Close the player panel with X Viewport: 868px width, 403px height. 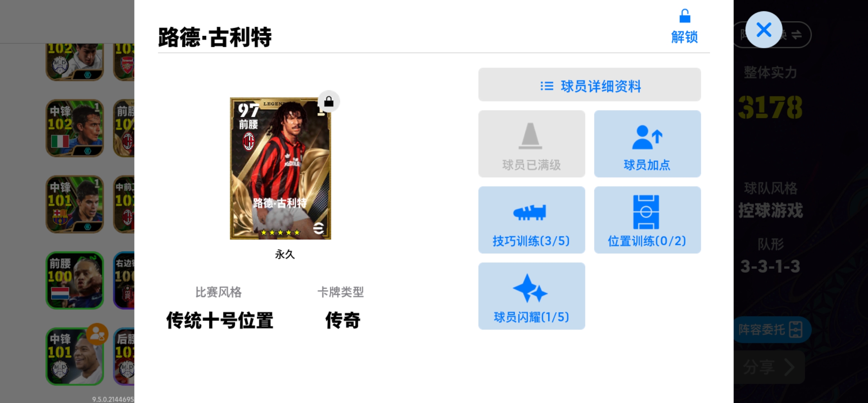click(764, 30)
